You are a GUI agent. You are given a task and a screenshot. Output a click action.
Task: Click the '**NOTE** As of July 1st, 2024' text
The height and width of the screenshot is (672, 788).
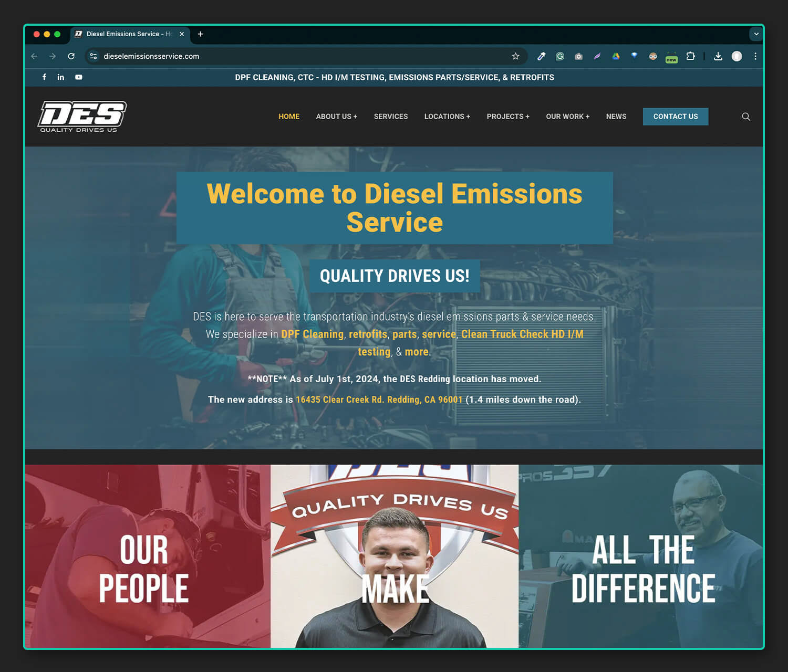point(395,379)
